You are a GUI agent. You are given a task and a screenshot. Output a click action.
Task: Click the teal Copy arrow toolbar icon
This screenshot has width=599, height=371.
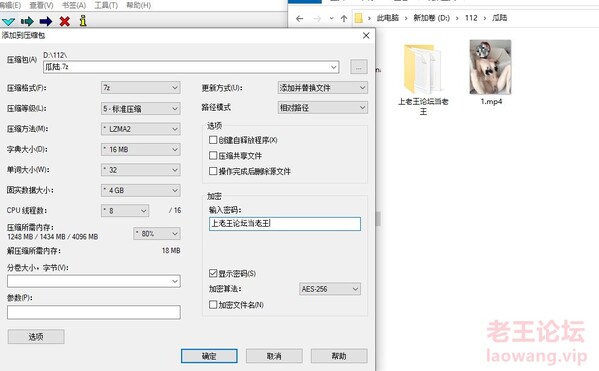pos(27,21)
